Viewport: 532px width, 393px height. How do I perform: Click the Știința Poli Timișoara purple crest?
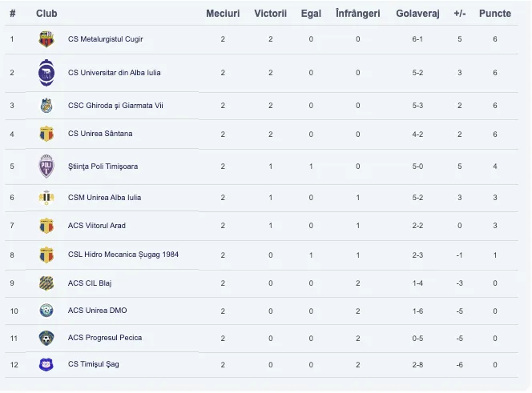coord(46,166)
